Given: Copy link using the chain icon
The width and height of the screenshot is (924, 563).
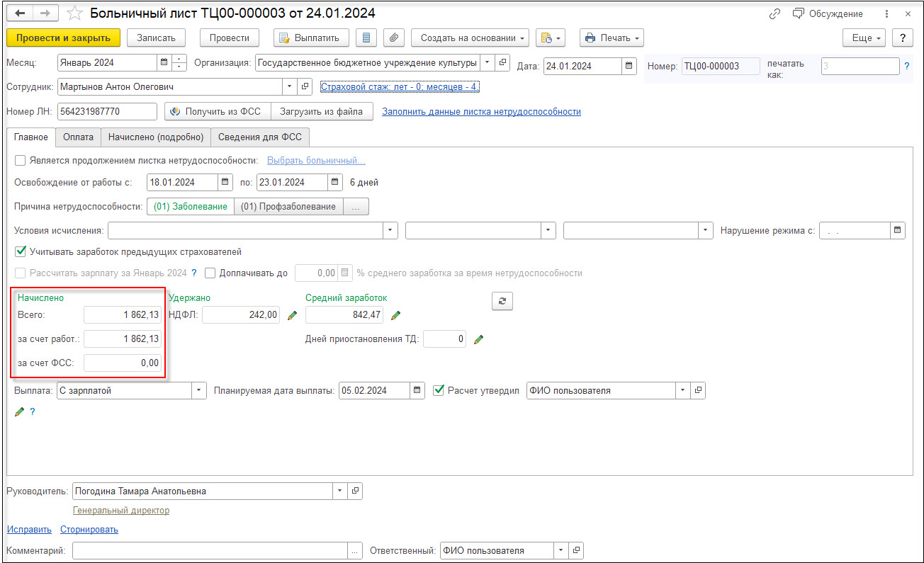Looking at the screenshot, I should click(774, 14).
